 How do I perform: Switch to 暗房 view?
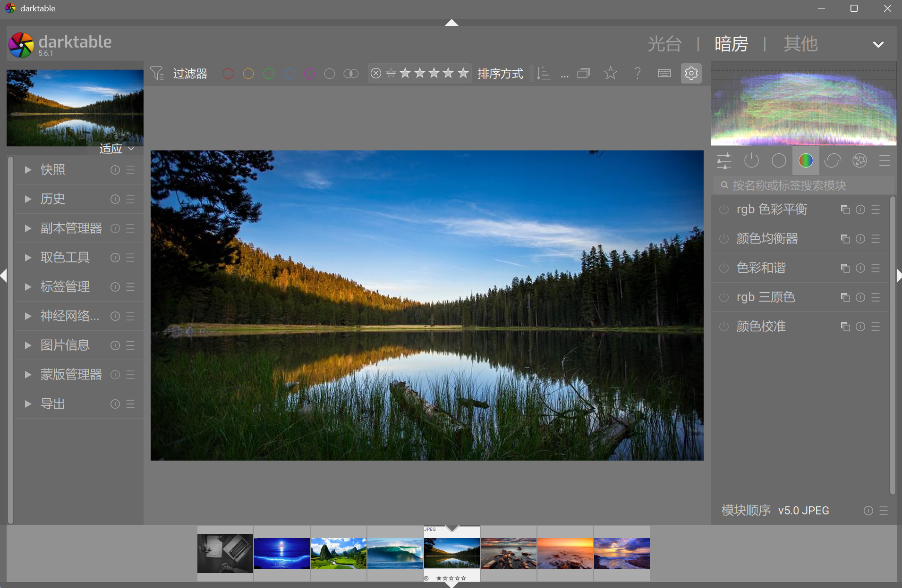(731, 44)
